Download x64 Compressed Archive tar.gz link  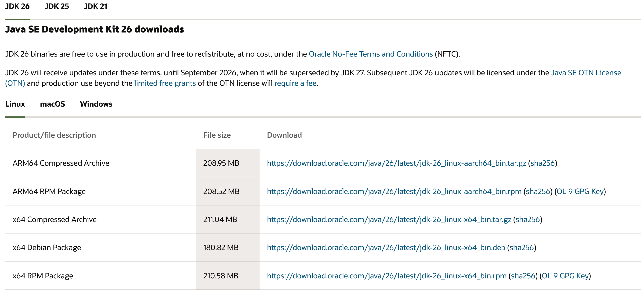(x=389, y=219)
